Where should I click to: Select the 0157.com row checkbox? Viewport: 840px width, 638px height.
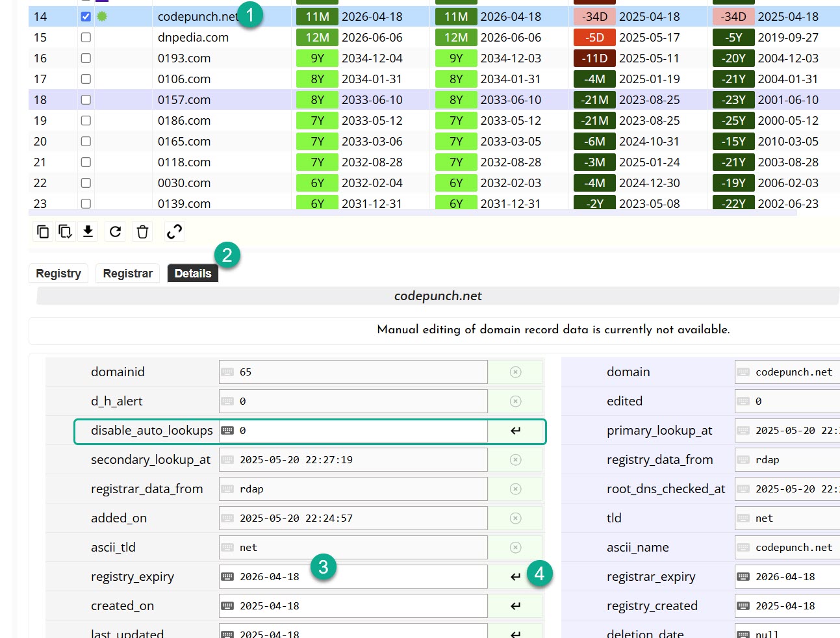tap(86, 100)
